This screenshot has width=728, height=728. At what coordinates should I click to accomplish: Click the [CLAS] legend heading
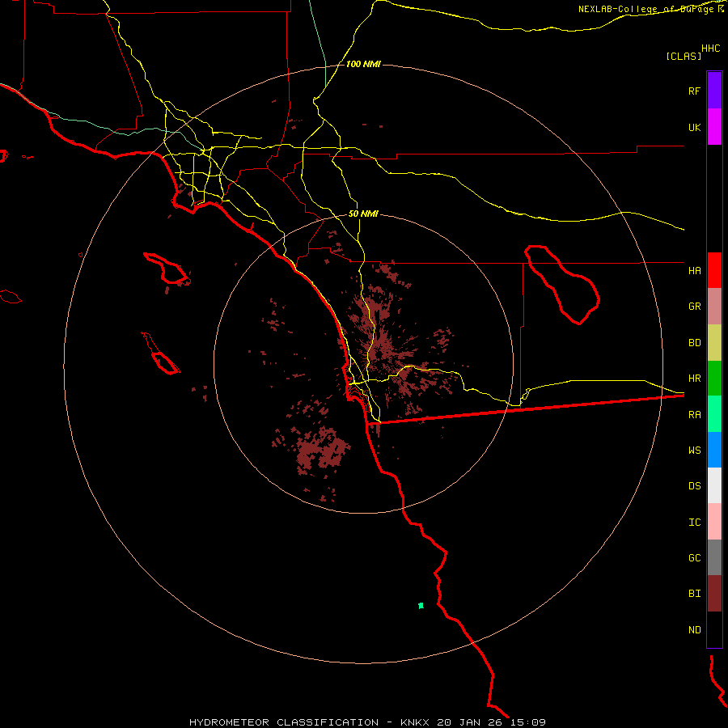684,56
